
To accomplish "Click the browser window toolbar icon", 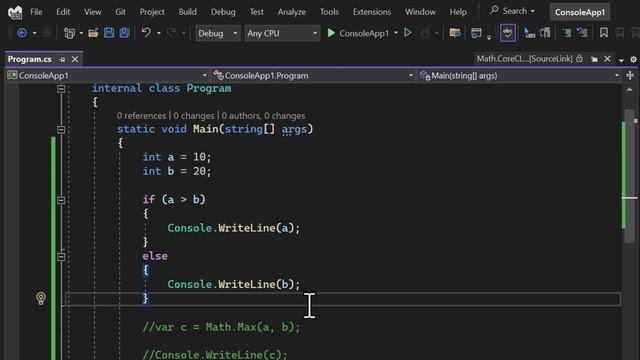I will click(x=476, y=33).
